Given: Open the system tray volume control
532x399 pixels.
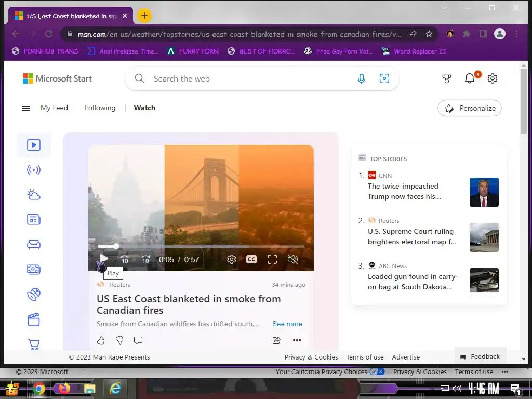Looking at the screenshot, I should 457,389.
